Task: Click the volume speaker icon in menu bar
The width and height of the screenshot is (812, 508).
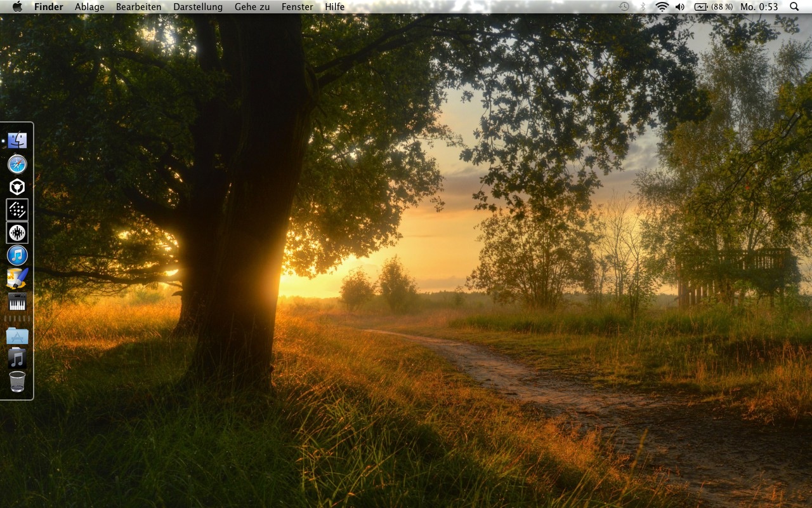Action: 680,7
